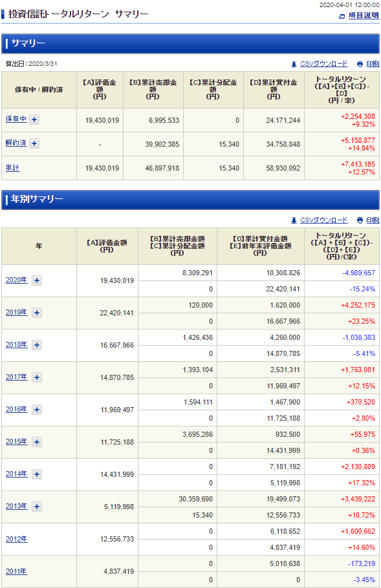Image resolution: width=381 pixels, height=588 pixels.
Task: Expand the 2020年 row details
Action: click(37, 280)
